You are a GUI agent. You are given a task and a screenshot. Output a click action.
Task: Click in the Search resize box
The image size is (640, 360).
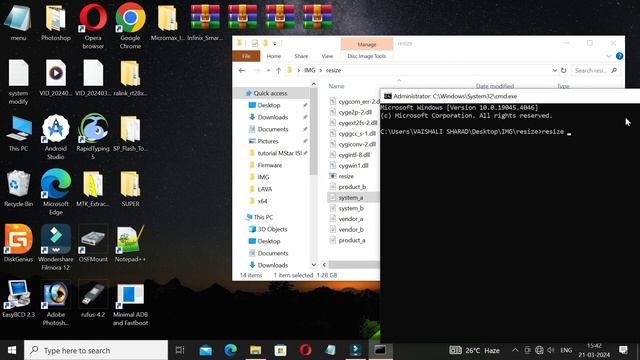[595, 70]
